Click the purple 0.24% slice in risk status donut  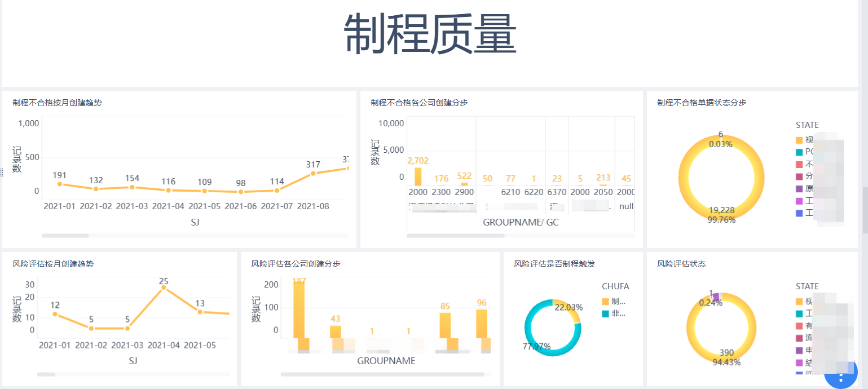(716, 297)
